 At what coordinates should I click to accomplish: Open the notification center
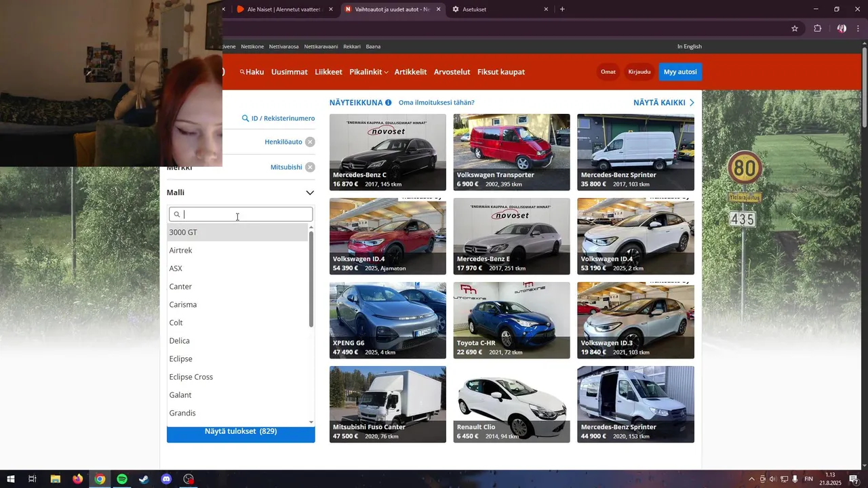point(854,479)
